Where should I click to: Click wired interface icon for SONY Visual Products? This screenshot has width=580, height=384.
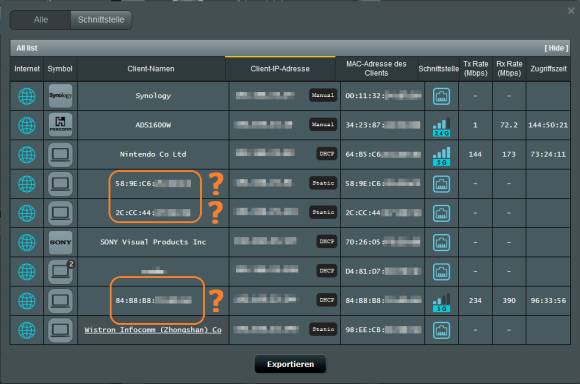[x=441, y=242]
